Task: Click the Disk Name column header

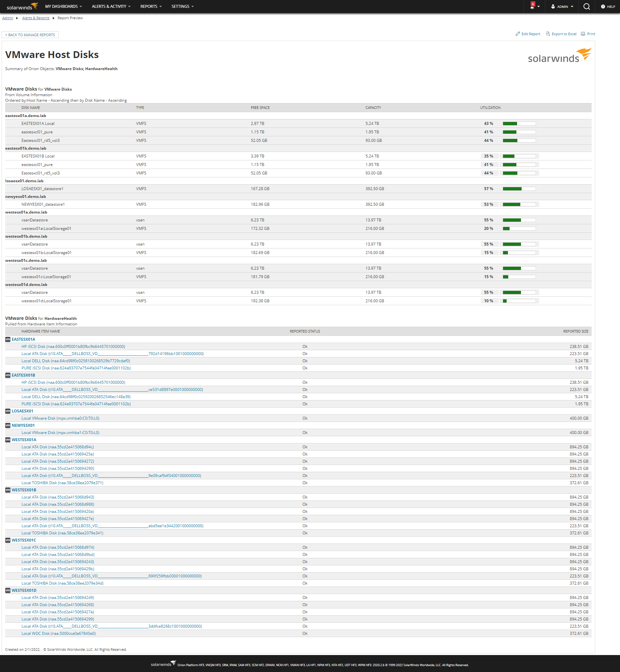Action: (31, 108)
